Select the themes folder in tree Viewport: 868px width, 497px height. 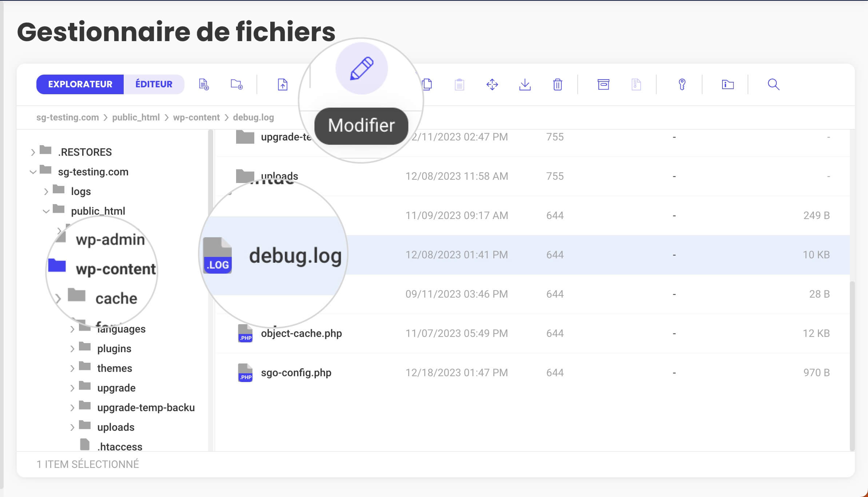tap(115, 368)
